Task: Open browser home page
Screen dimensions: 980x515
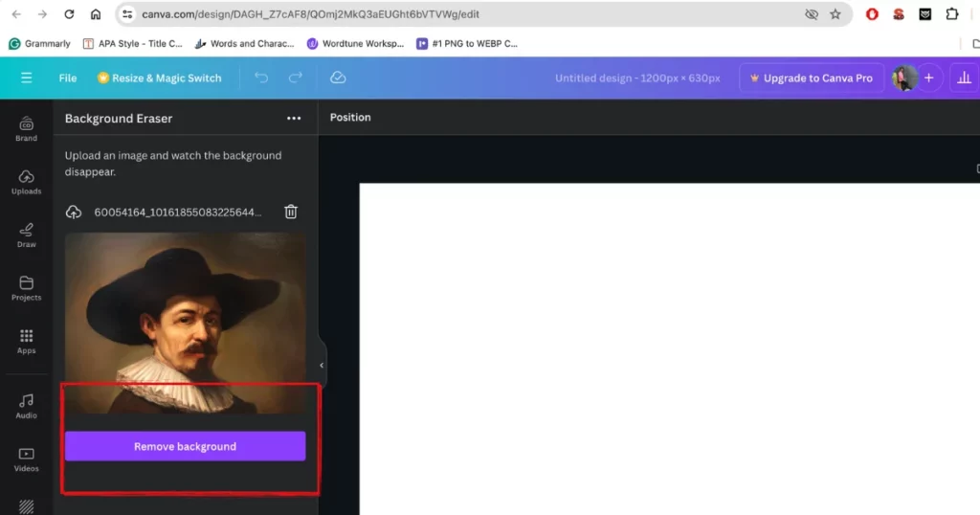Action: coord(96,13)
